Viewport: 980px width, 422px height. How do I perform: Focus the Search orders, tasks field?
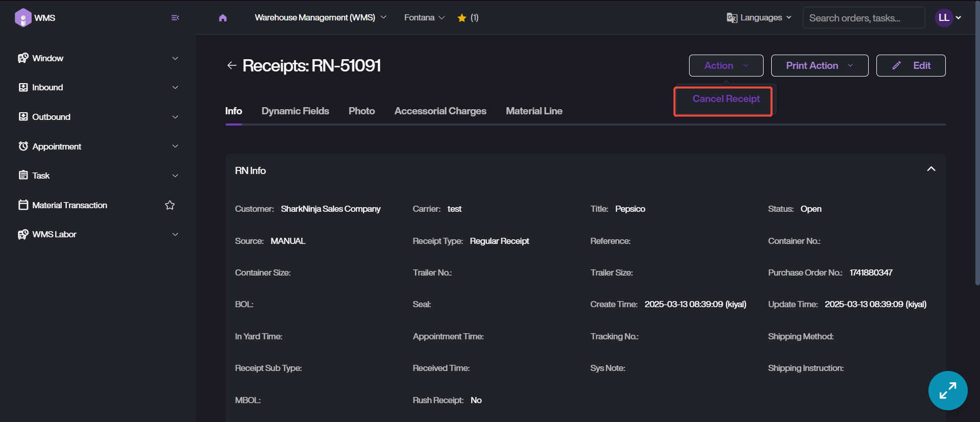pyautogui.click(x=863, y=18)
